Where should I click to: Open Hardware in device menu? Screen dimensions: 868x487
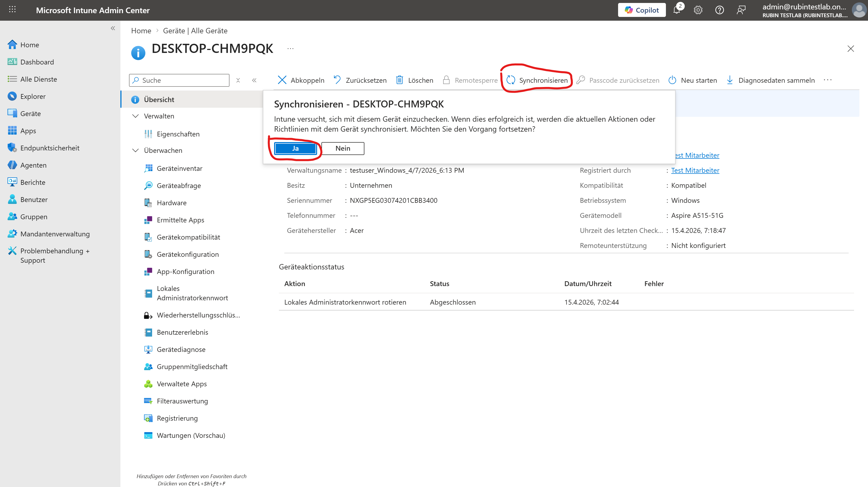tap(171, 203)
